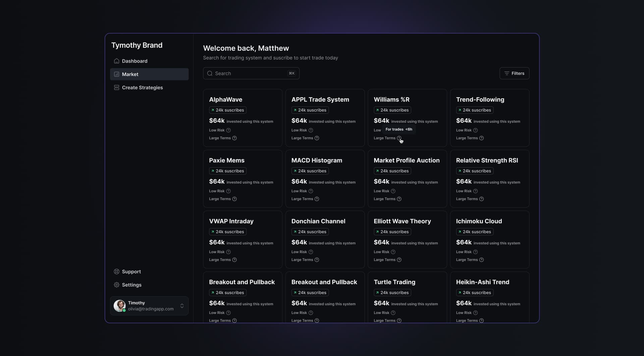Expand the Timothy account switcher chevron
This screenshot has height=356, width=644.
coord(182,306)
